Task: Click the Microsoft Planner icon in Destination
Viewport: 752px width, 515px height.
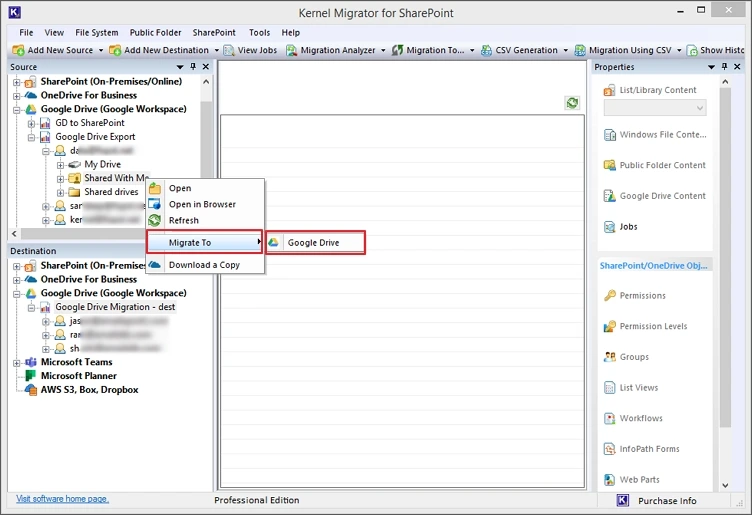Action: [31, 376]
